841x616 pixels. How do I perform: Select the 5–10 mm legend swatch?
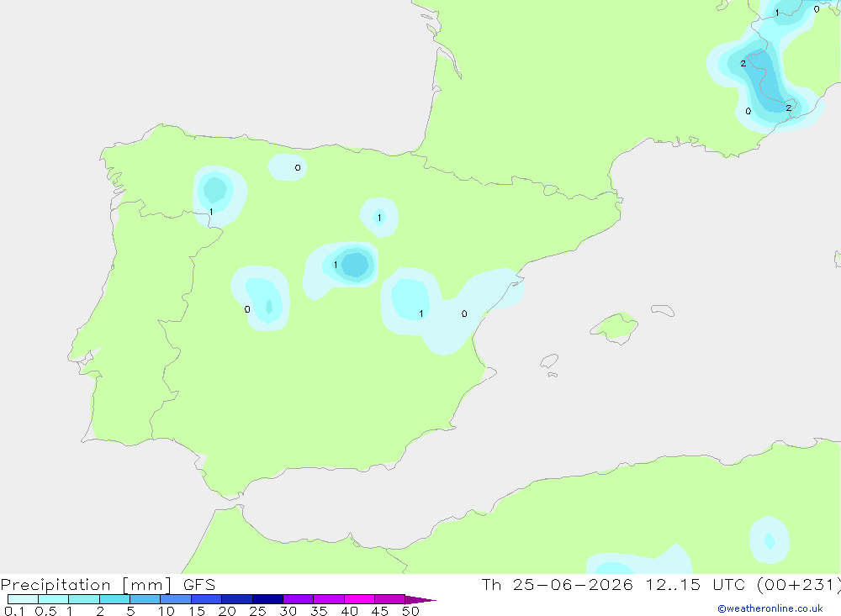[x=145, y=599]
